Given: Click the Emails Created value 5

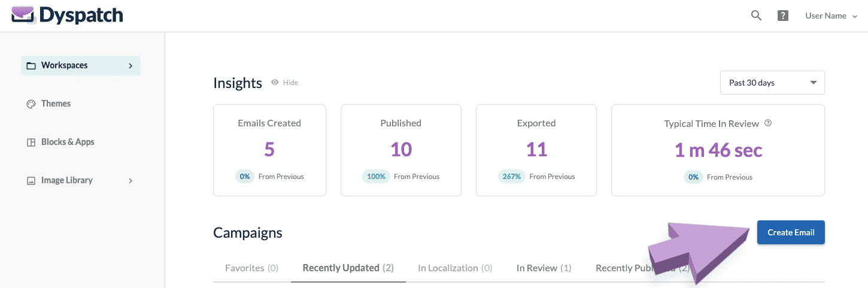Looking at the screenshot, I should tap(269, 150).
